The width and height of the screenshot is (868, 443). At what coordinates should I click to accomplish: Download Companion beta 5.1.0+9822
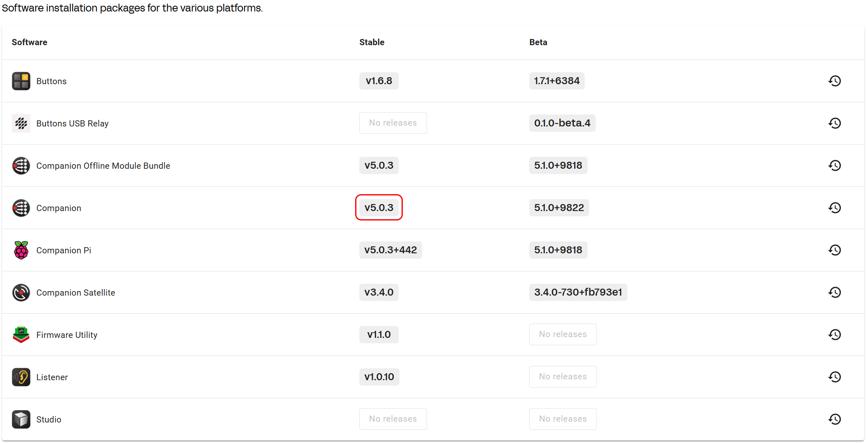(x=559, y=208)
